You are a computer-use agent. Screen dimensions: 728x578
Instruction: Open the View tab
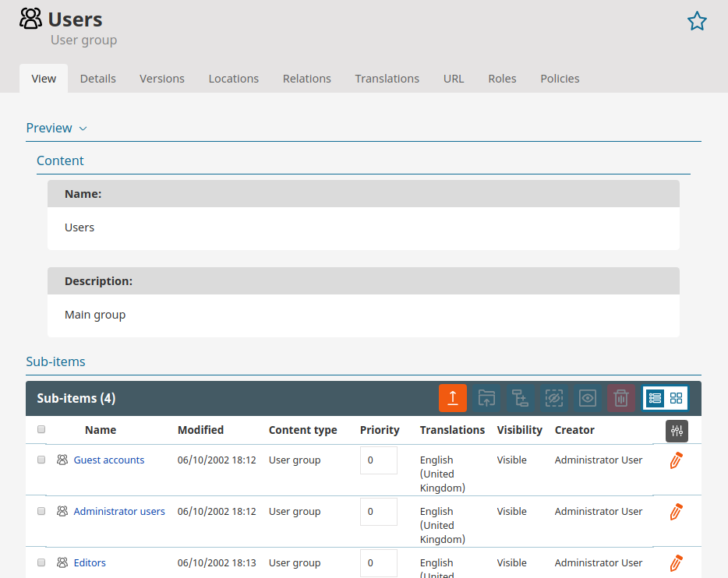pyautogui.click(x=44, y=79)
